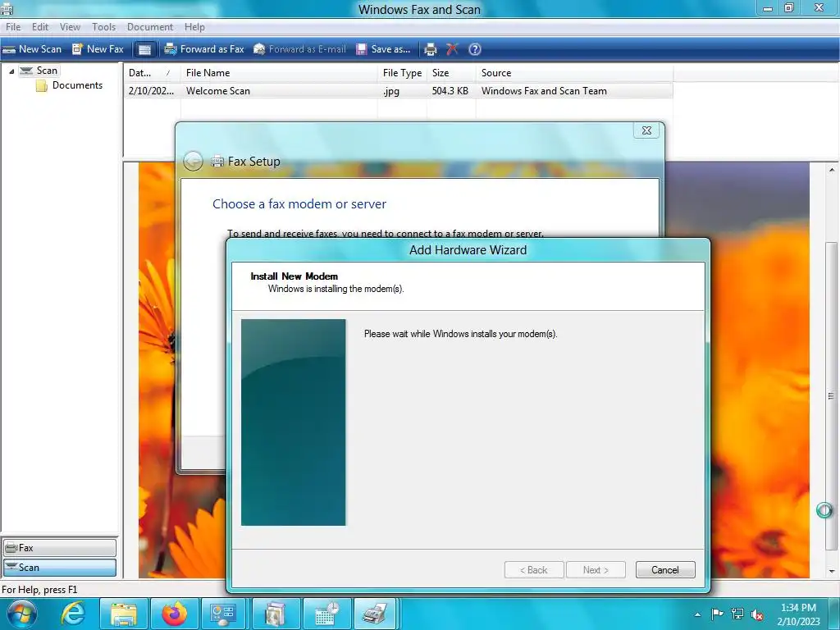Open the Control Panel taskbar icon

pos(223,614)
